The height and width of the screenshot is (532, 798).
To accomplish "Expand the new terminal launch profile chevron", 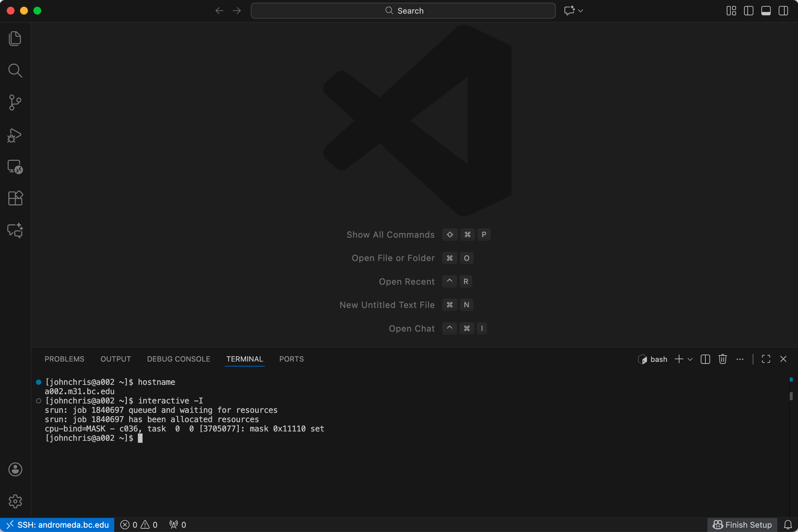I will click(x=690, y=359).
